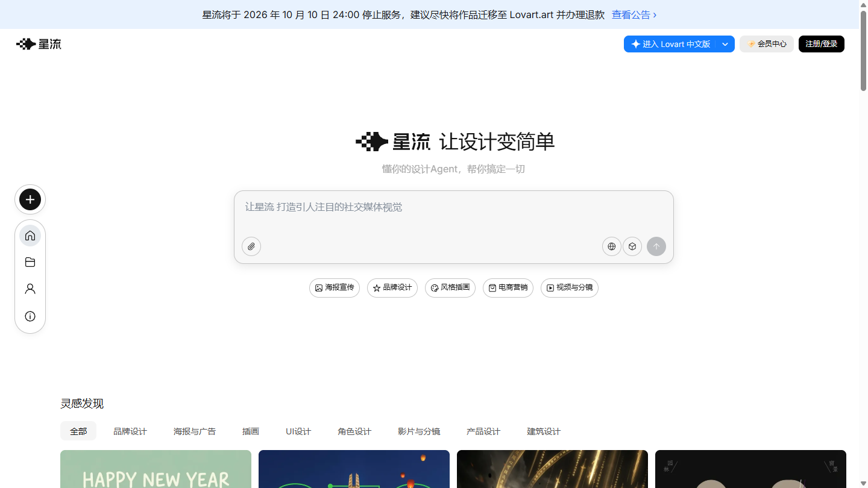Click the 注册/登录 button
868x488 pixels.
tap(822, 44)
